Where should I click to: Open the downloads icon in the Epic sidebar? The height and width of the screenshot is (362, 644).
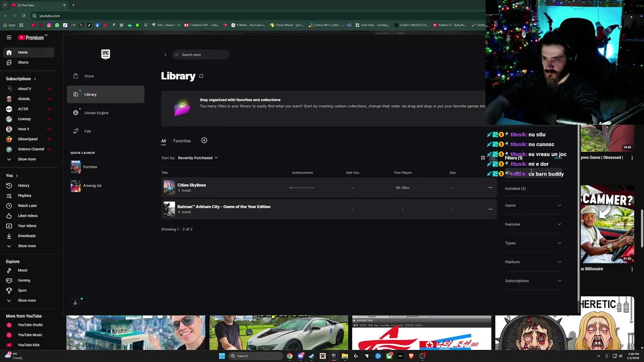pyautogui.click(x=75, y=302)
